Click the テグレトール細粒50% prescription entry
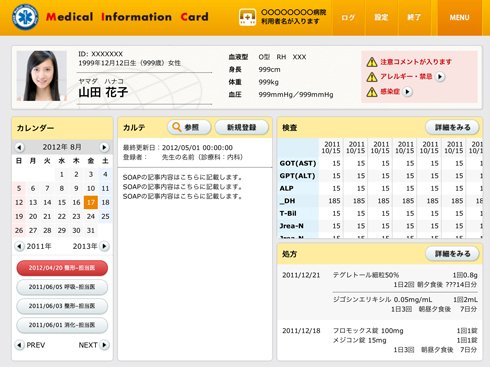 point(366,275)
